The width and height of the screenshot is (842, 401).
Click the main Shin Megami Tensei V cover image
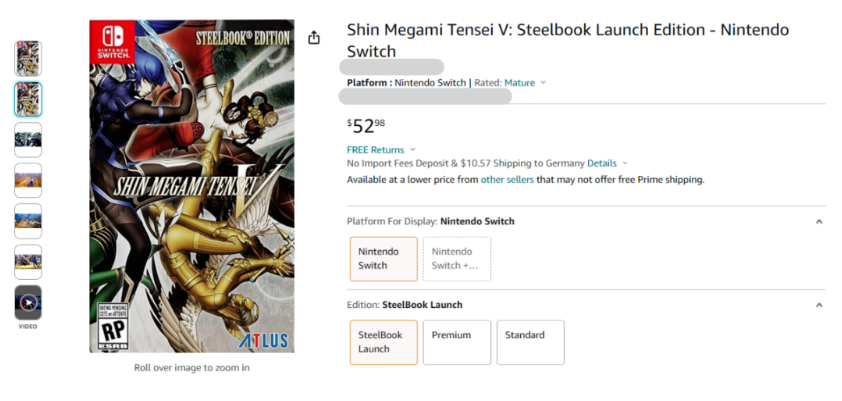[192, 186]
